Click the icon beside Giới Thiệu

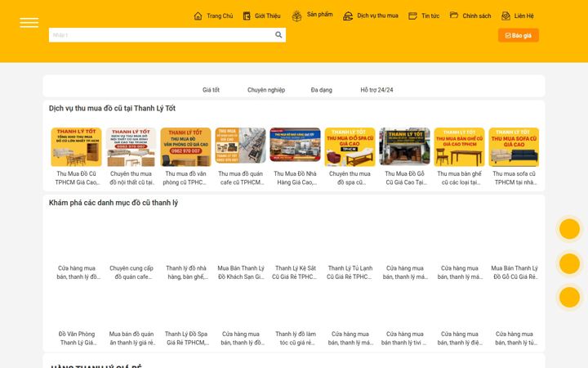click(247, 16)
